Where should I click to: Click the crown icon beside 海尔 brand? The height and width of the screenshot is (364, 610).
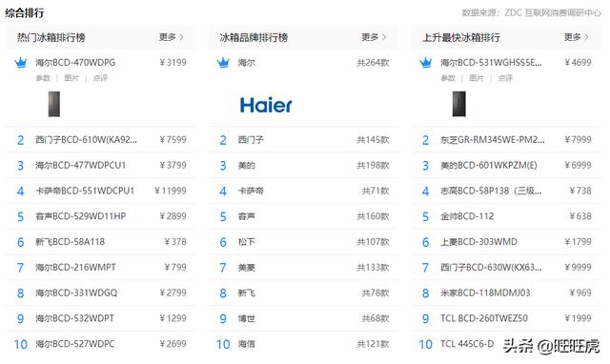tap(223, 63)
